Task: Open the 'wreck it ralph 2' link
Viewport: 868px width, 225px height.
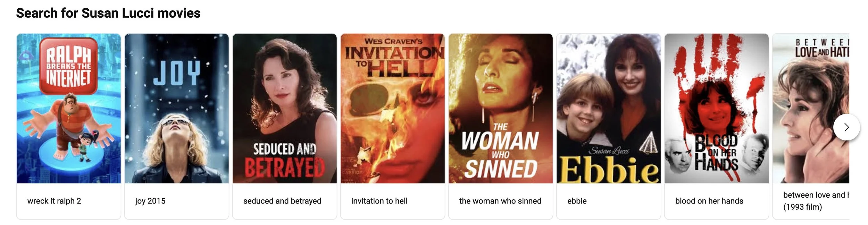Action: coord(54,201)
